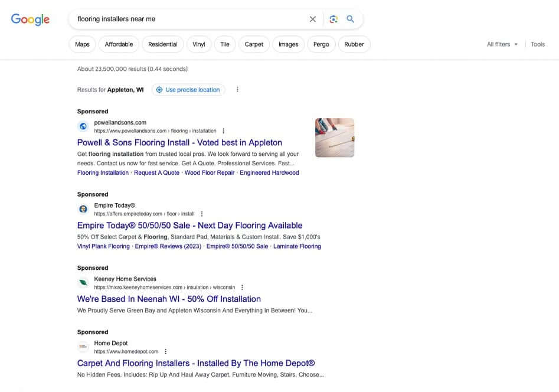Open three-dot options for Keeney Home Services ad
The image size is (559, 392).
pos(242,288)
